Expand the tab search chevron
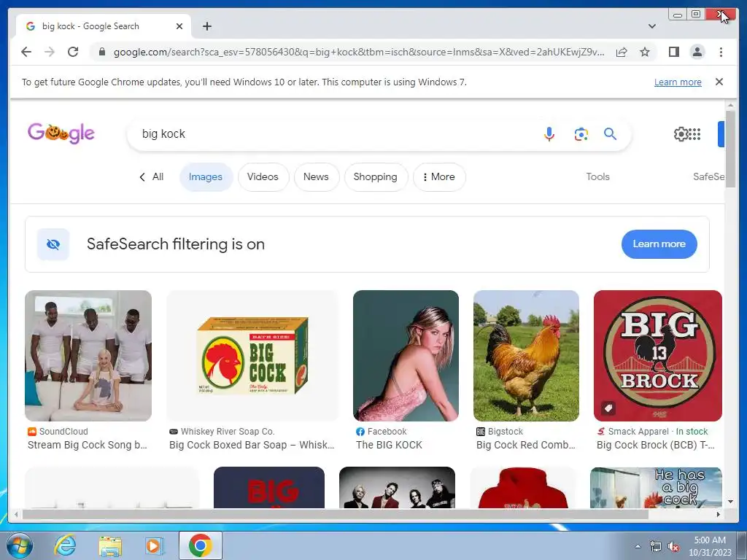747x560 pixels. 651,26
